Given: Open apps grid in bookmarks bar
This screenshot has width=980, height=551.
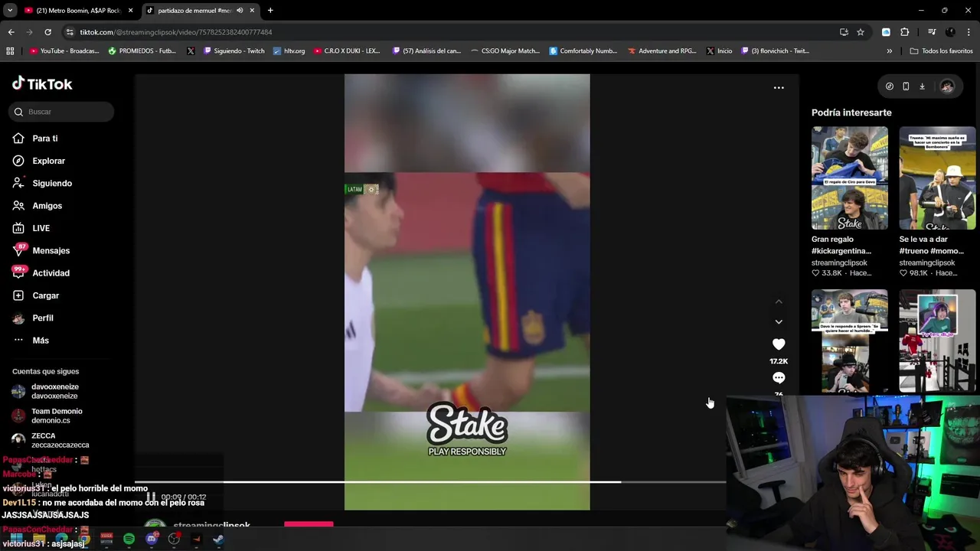Looking at the screenshot, I should click(10, 51).
